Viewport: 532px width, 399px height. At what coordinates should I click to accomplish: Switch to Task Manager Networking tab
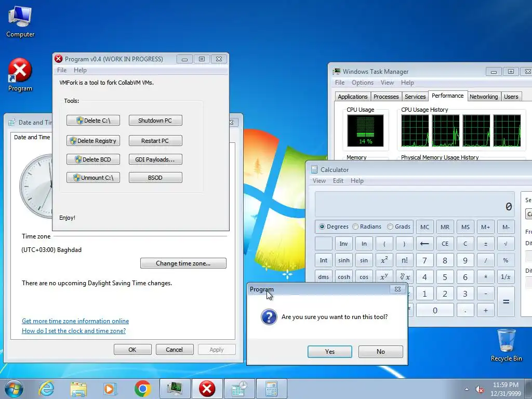[484, 96]
